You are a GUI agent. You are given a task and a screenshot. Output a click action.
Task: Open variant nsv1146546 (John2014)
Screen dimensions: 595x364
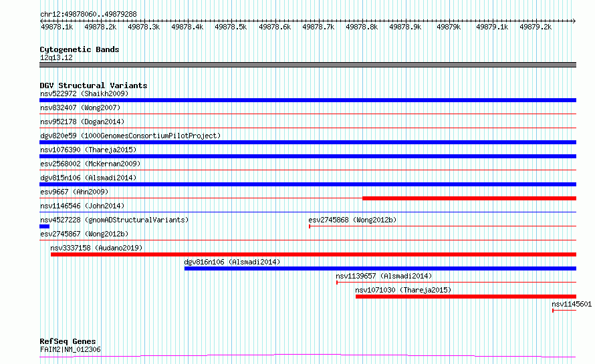click(x=82, y=206)
